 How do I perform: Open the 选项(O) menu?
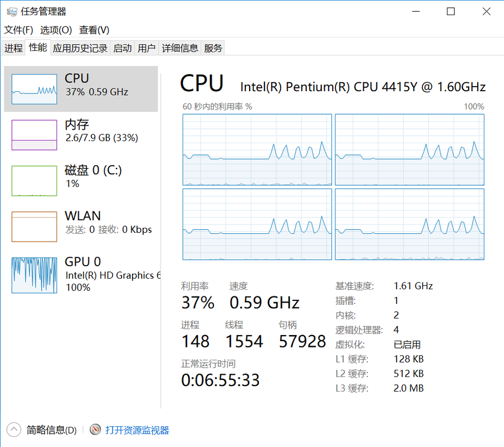coord(56,30)
